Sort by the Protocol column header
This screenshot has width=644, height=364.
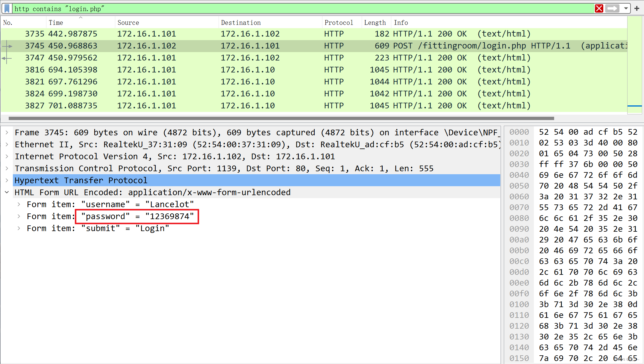(x=339, y=23)
